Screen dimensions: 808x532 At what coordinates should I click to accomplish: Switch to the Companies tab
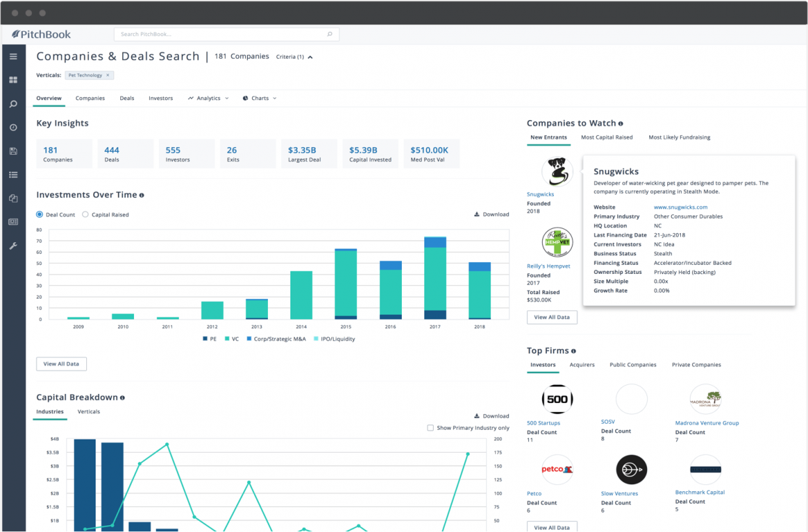90,98
